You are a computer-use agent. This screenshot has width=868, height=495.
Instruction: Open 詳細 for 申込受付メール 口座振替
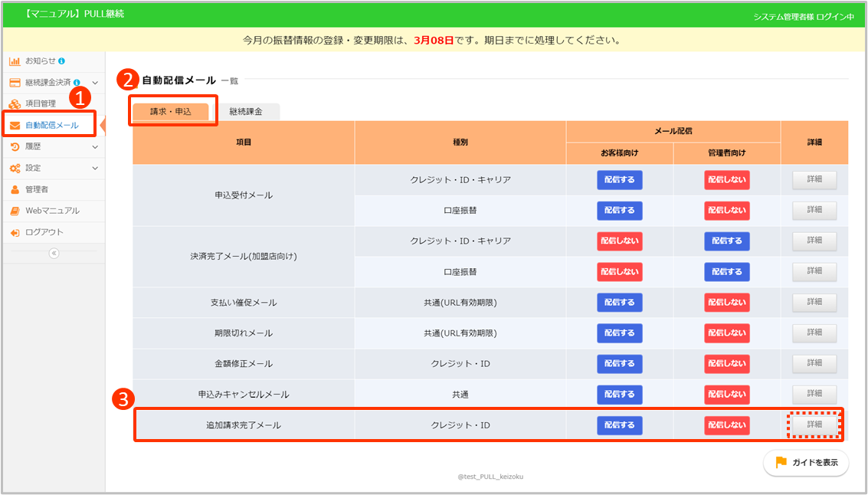[x=814, y=211]
